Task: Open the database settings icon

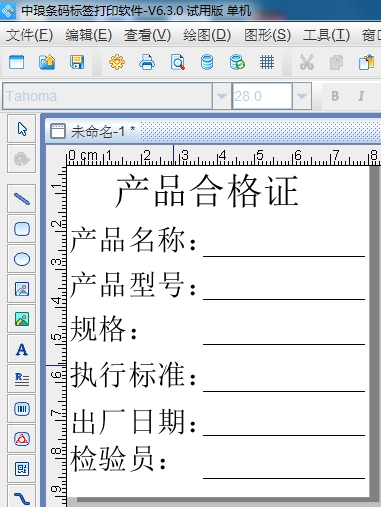Action: click(x=207, y=62)
